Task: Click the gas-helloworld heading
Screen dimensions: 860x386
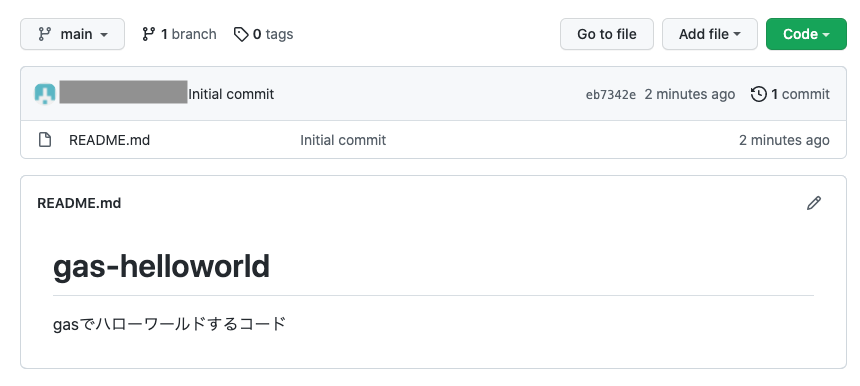Action: pyautogui.click(x=161, y=267)
